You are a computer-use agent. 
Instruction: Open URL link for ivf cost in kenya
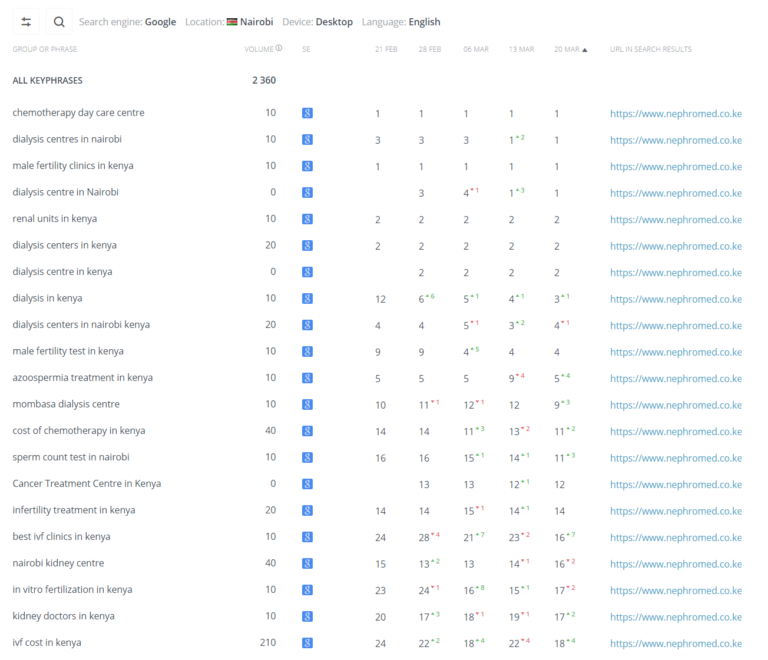pos(675,643)
